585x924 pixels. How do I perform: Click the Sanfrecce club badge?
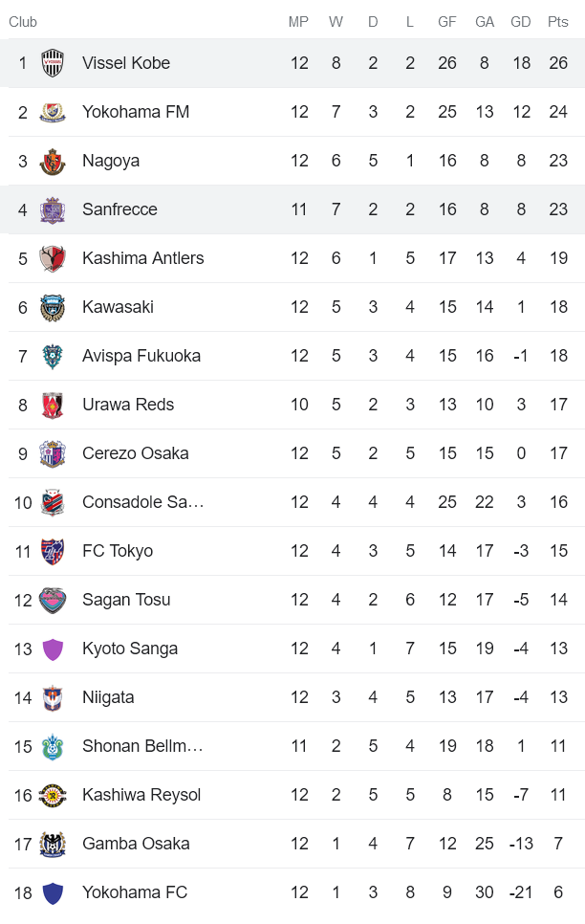click(x=53, y=209)
